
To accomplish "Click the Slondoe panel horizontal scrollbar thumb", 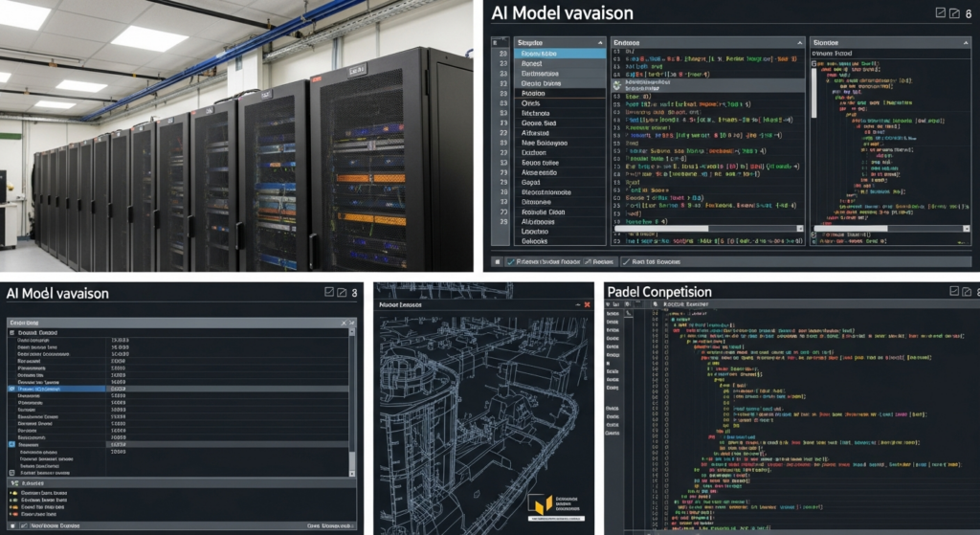I will coord(851,229).
